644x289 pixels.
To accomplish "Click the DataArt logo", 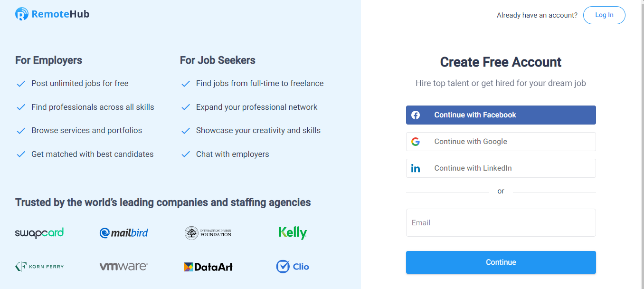I will [x=208, y=267].
